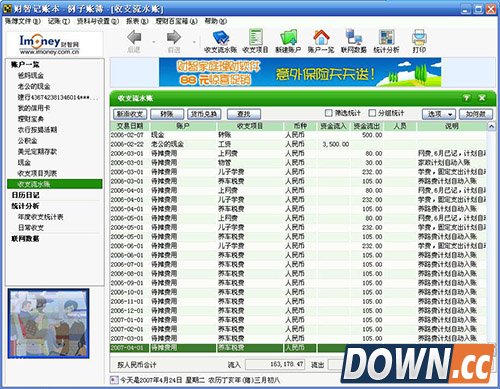Image resolution: width=500 pixels, height=389 pixels.
Task: Select 理财宝典 in the sidebar
Action: (x=31, y=119)
